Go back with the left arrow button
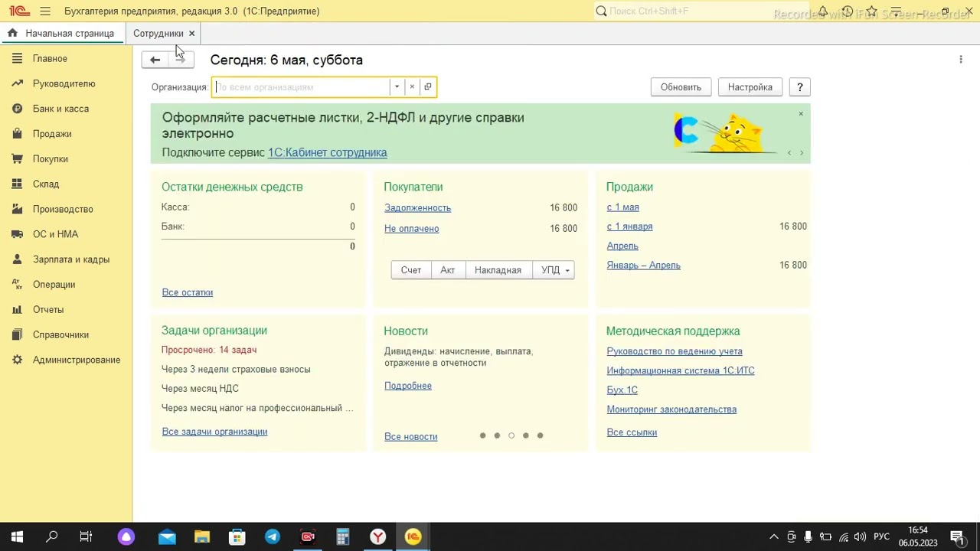The height and width of the screenshot is (551, 980). click(155, 60)
